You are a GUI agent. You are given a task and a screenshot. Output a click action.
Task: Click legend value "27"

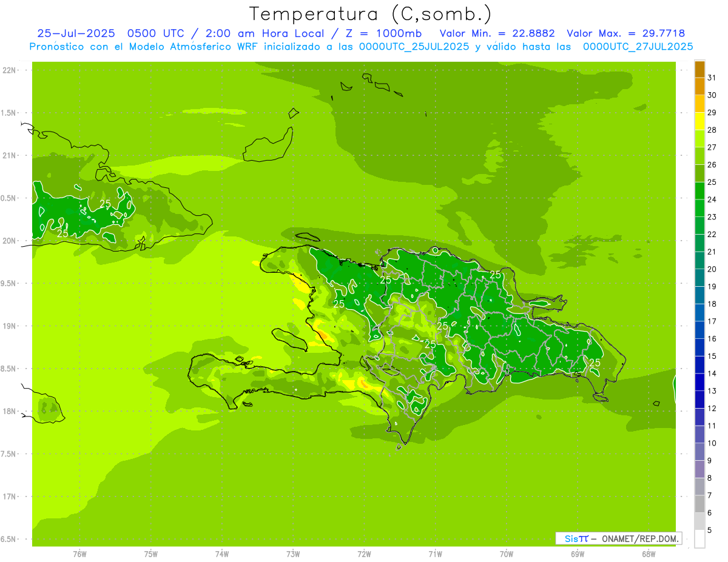pos(712,147)
